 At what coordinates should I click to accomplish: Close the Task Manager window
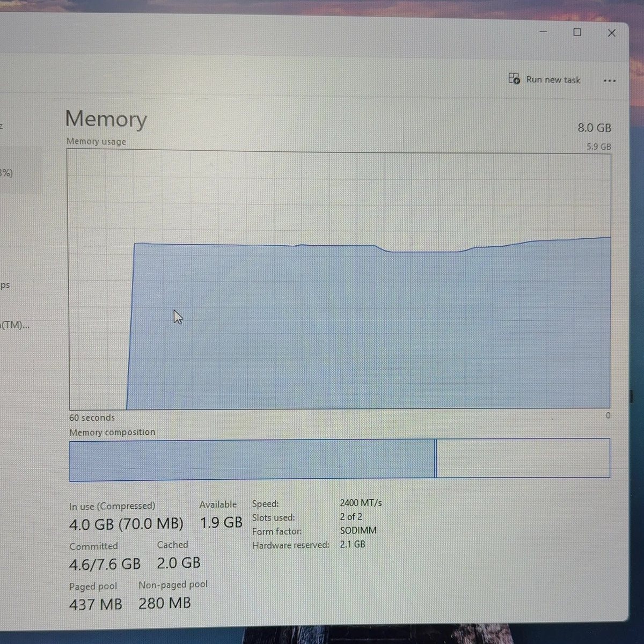611,33
